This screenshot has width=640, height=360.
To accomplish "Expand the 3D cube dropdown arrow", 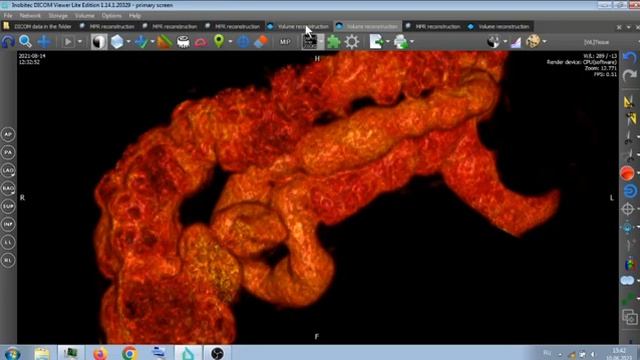I will [x=128, y=42].
